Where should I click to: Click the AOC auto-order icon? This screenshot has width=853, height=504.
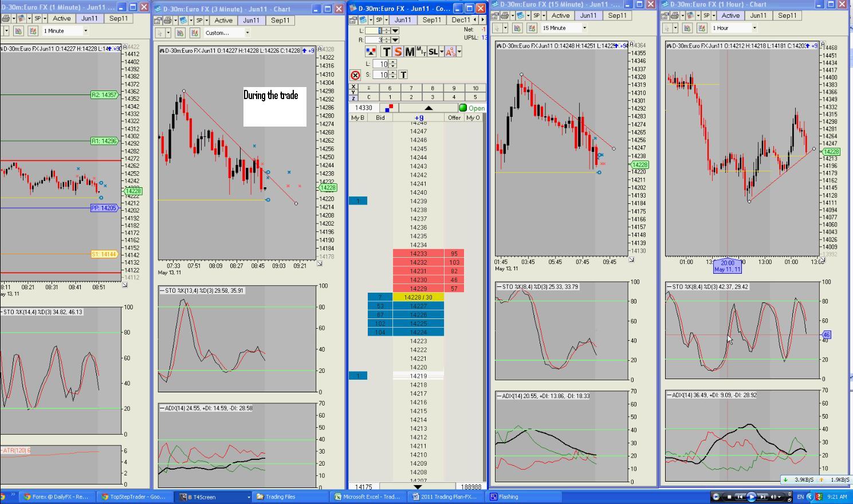click(x=450, y=52)
